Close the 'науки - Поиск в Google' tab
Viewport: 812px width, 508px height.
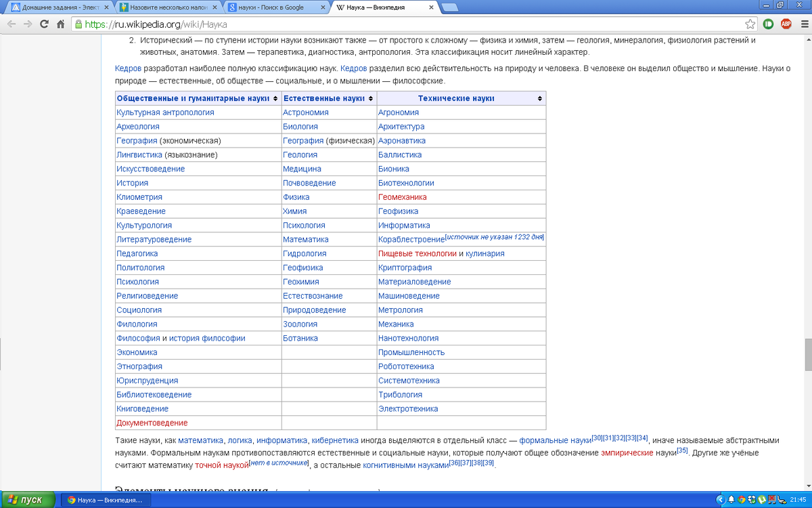[321, 7]
